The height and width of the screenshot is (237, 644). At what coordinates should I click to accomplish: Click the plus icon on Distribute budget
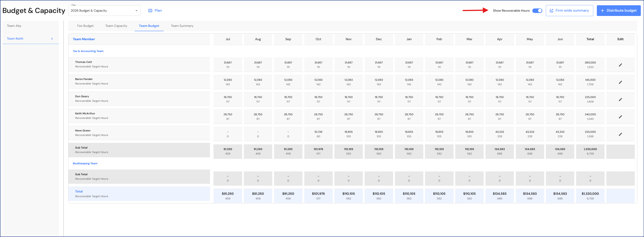[x=602, y=11]
